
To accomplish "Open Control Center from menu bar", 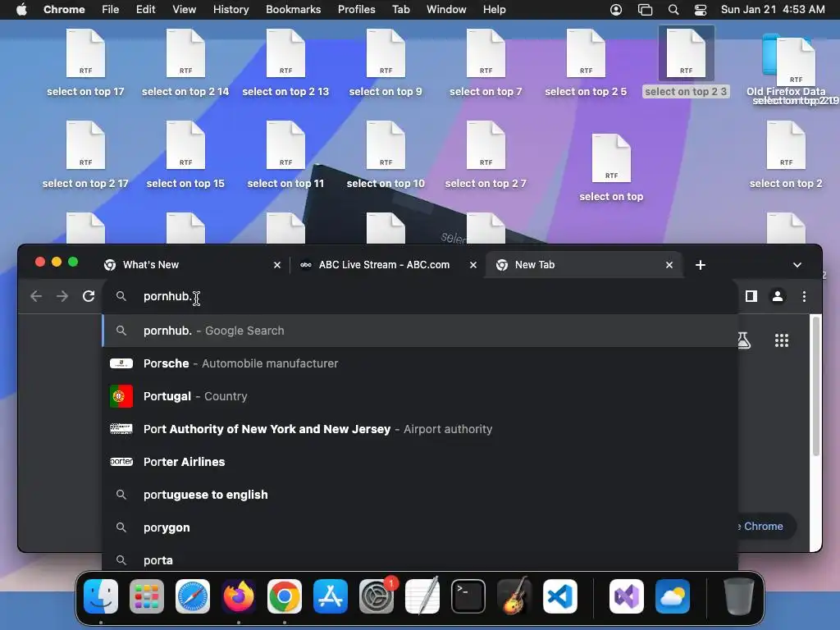I will pyautogui.click(x=701, y=10).
